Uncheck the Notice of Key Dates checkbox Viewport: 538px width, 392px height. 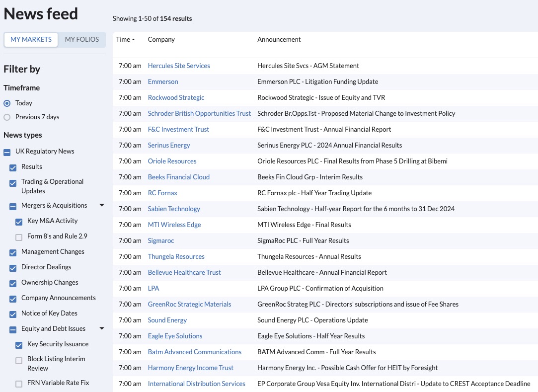click(13, 314)
